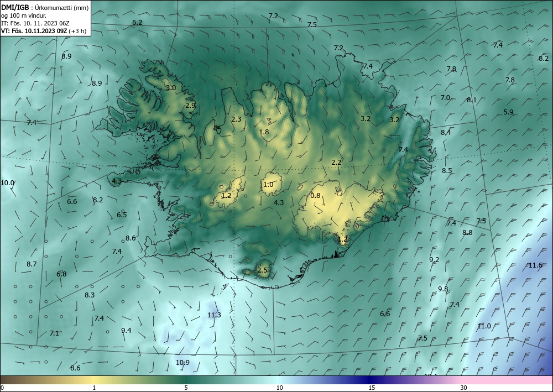553x392 pixels.
Task: Click the 2.3 value label
Action: [x=236, y=119]
